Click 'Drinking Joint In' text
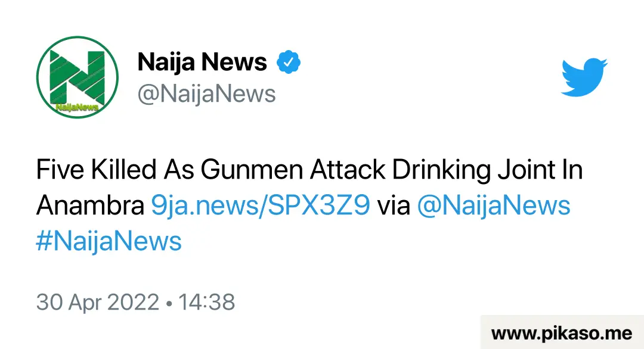This screenshot has height=349, width=644. pos(488,169)
